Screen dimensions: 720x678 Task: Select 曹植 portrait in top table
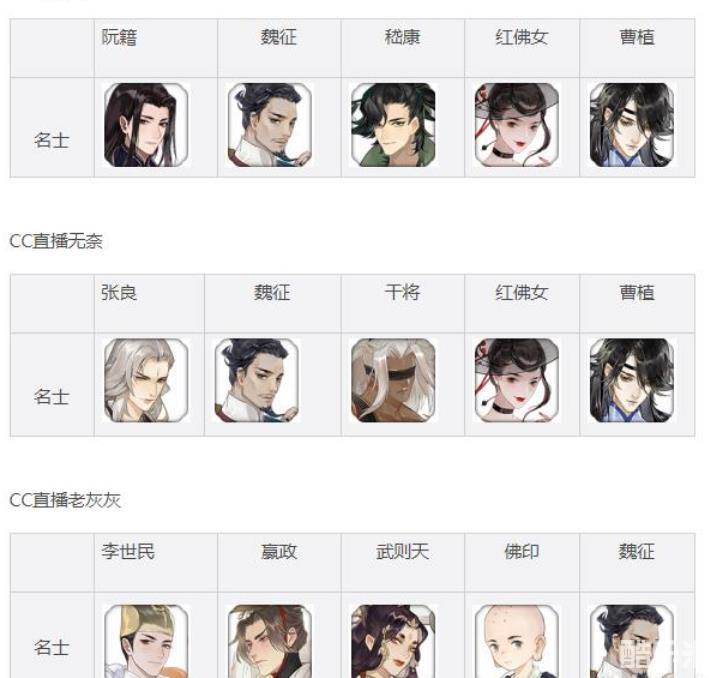(631, 125)
